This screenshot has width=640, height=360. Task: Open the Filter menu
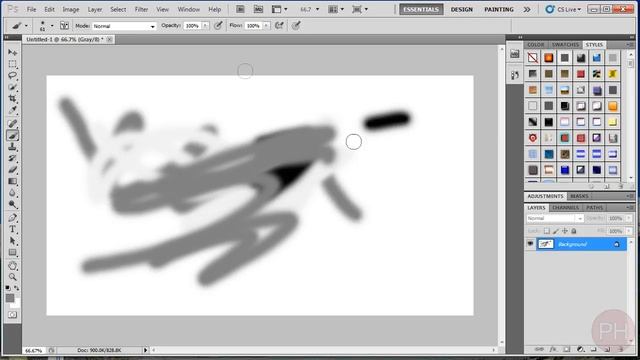click(141, 9)
